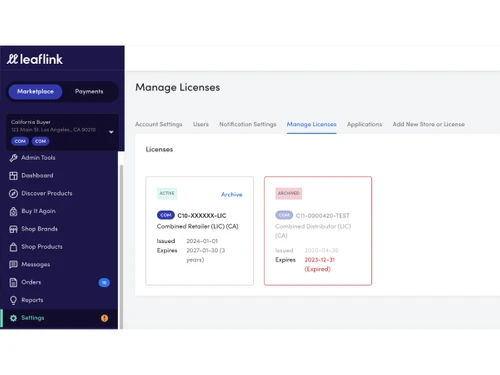This screenshot has width=500, height=375.
Task: Click the Shop Products bag icon
Action: pyautogui.click(x=13, y=247)
